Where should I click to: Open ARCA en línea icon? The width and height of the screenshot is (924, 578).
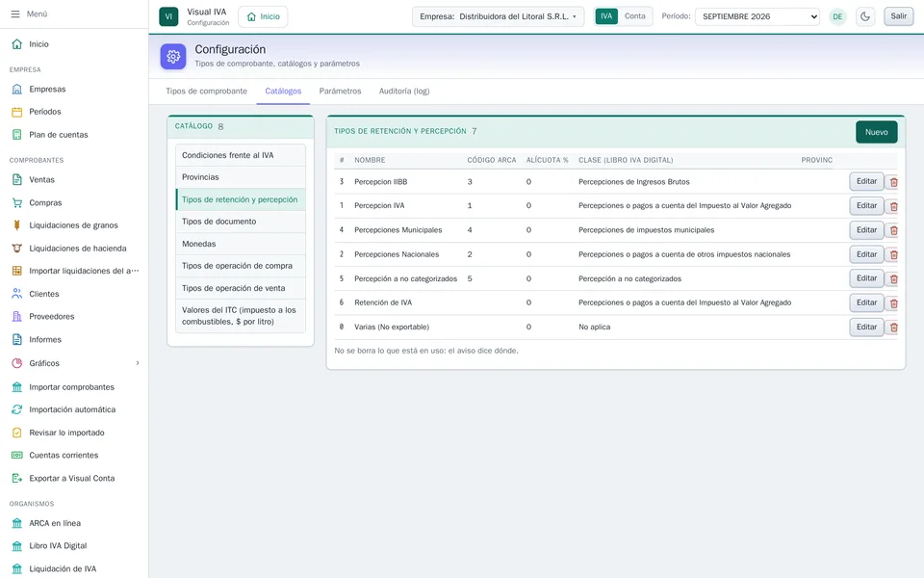(17, 523)
